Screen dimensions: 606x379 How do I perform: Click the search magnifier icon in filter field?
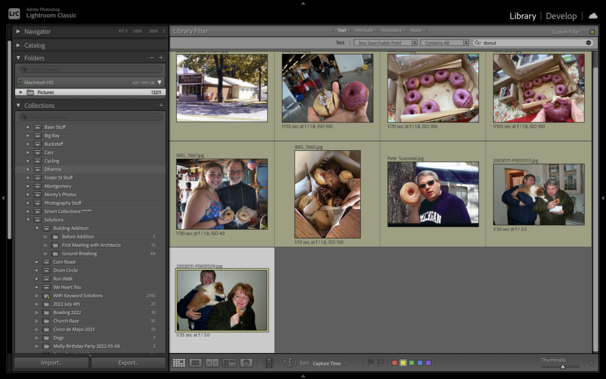tap(478, 43)
